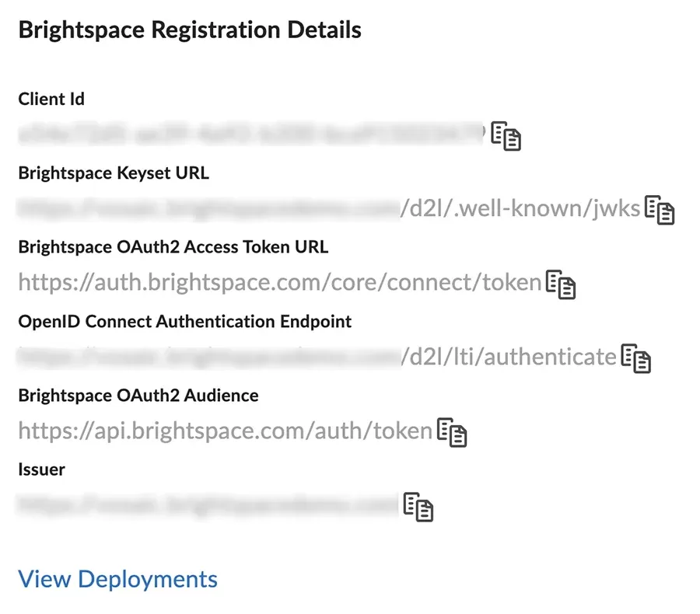The image size is (700, 614).
Task: Copy the Brightspace OAuth2 Audience value
Action: point(452,432)
